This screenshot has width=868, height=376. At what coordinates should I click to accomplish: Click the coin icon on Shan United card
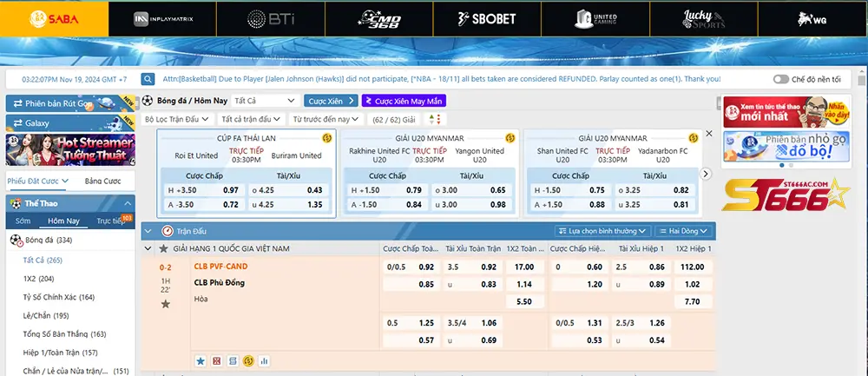(x=693, y=138)
